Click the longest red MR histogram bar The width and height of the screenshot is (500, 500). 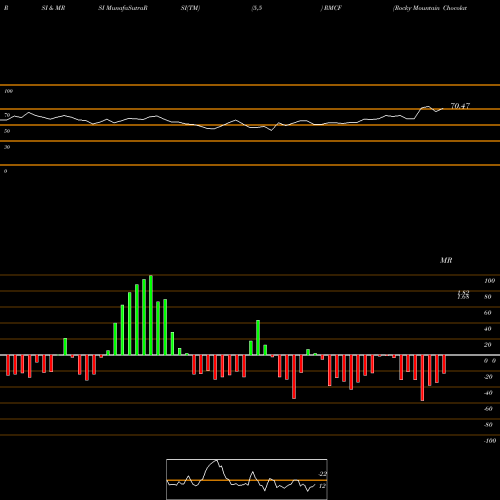tap(422, 378)
